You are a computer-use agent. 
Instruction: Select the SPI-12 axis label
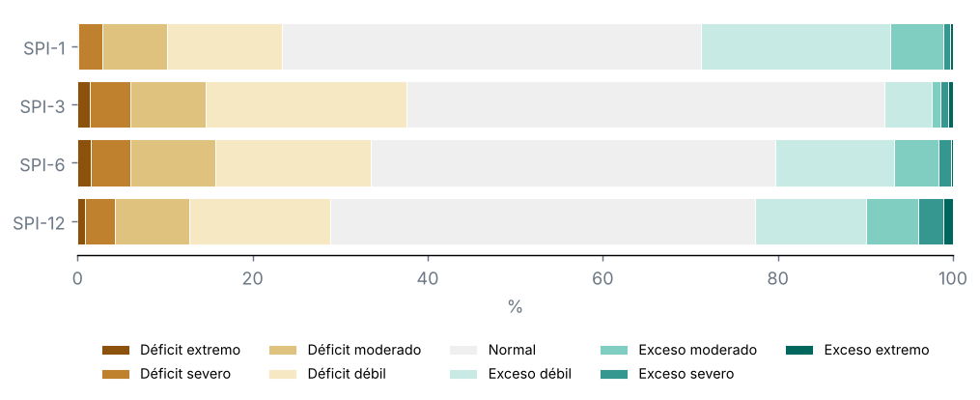click(40, 223)
